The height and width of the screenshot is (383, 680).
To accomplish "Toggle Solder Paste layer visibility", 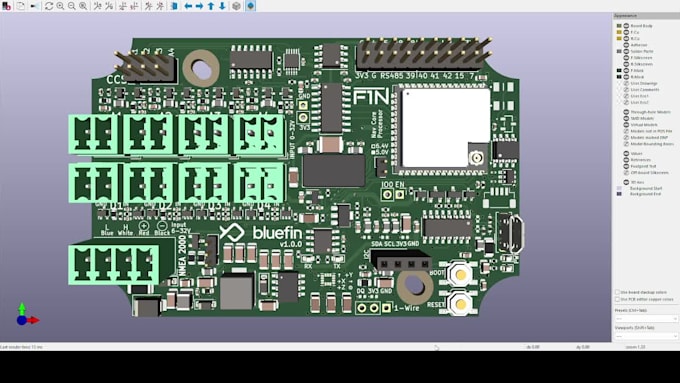I will 626,51.
